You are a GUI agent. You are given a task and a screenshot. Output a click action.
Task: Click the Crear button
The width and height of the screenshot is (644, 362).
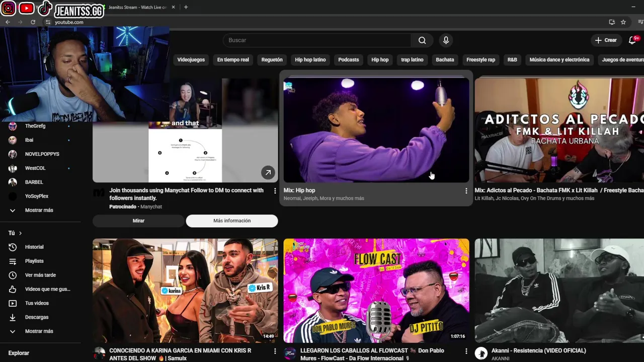(606, 40)
